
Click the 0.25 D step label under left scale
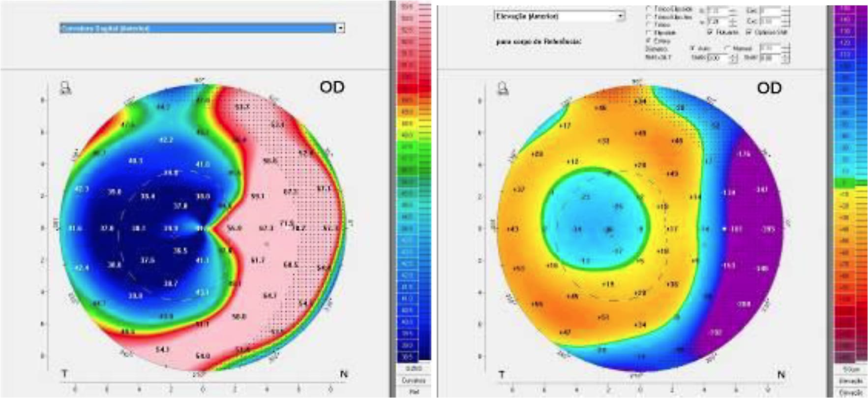coord(414,368)
